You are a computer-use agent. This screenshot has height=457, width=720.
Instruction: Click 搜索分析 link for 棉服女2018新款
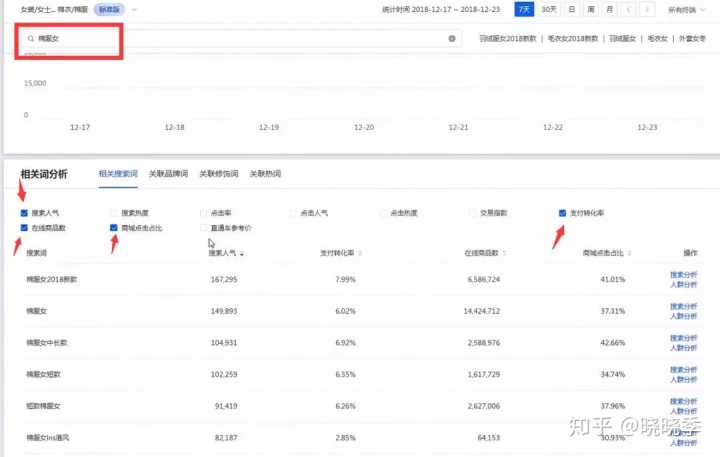click(x=683, y=274)
